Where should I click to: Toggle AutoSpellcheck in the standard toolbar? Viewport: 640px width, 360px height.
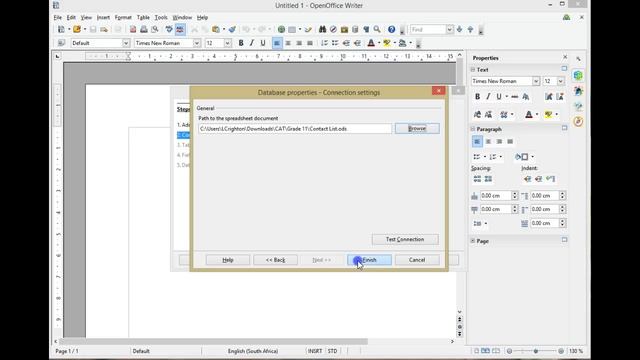click(180, 29)
